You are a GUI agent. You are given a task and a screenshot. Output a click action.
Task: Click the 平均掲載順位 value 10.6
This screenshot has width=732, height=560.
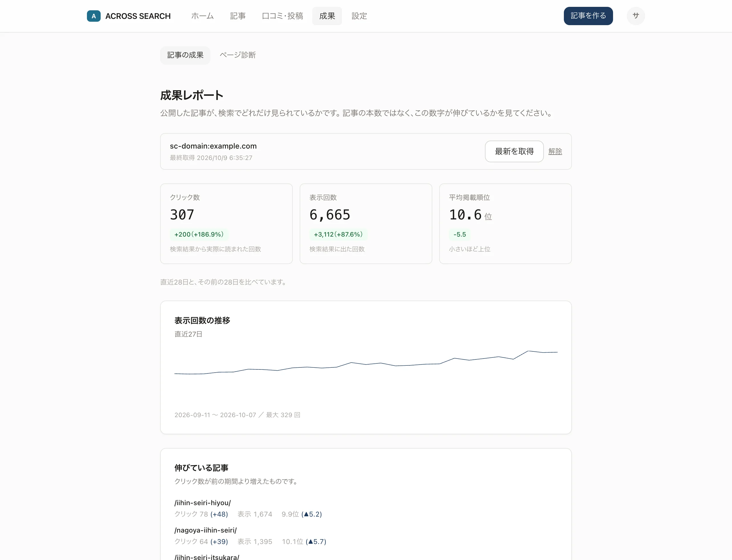465,214
